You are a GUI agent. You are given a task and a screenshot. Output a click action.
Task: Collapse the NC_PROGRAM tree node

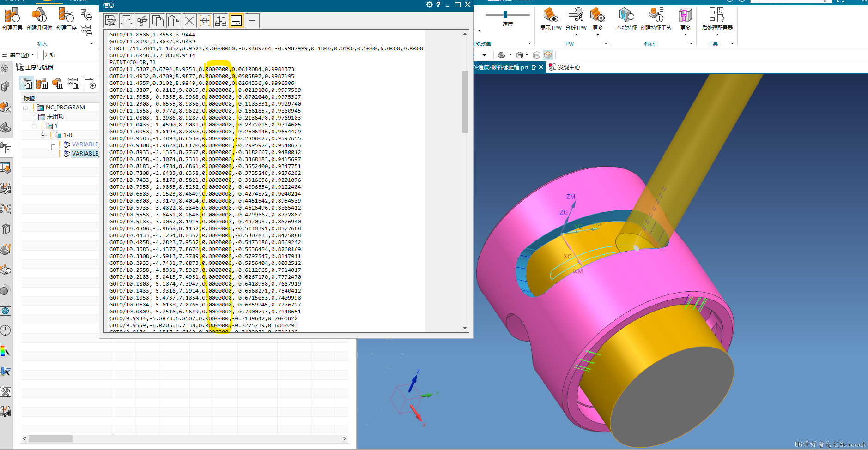pyautogui.click(x=26, y=108)
